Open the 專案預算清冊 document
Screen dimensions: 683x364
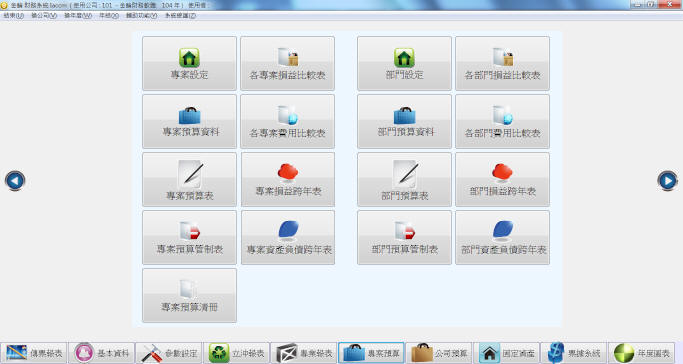[189, 295]
